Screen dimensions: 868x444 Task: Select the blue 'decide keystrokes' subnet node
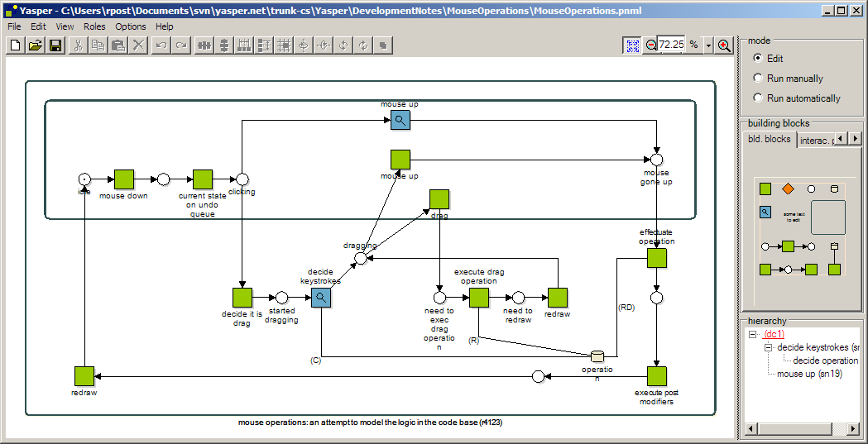[321, 298]
